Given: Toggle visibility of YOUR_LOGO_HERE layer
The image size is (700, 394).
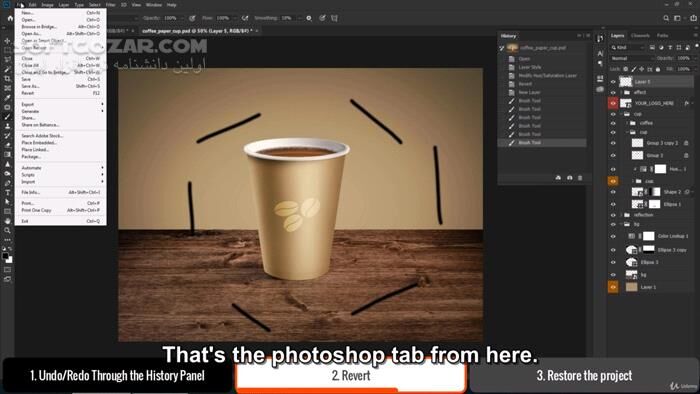Looking at the screenshot, I should [x=613, y=103].
